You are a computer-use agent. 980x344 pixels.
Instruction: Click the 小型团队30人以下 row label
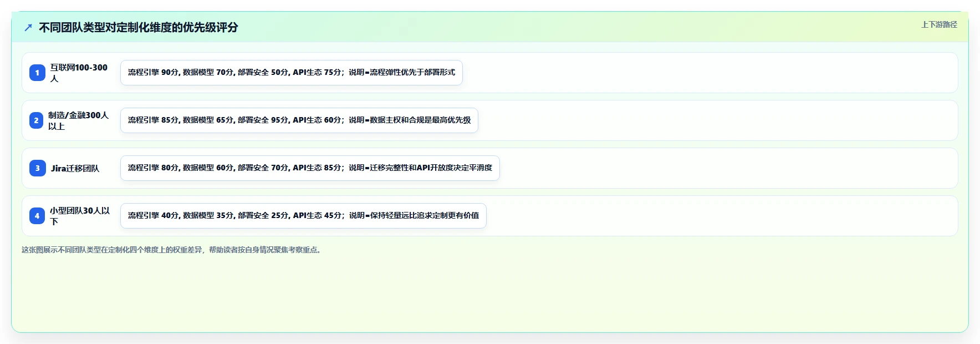point(79,216)
